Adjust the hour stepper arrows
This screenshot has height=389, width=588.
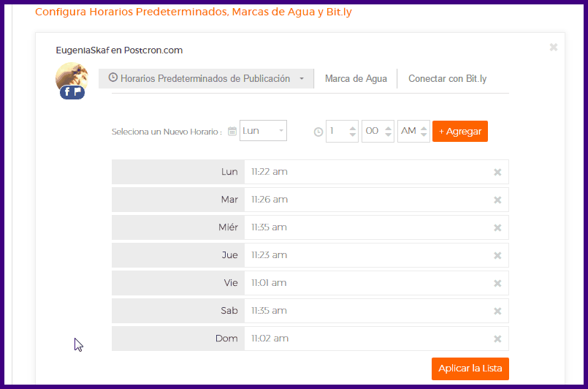pyautogui.click(x=353, y=132)
